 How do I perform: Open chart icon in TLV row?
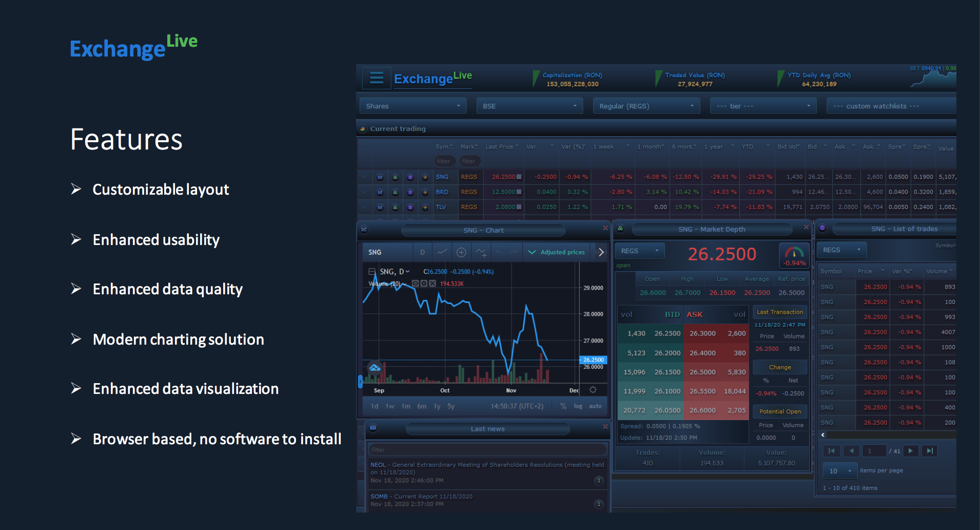pyautogui.click(x=380, y=207)
